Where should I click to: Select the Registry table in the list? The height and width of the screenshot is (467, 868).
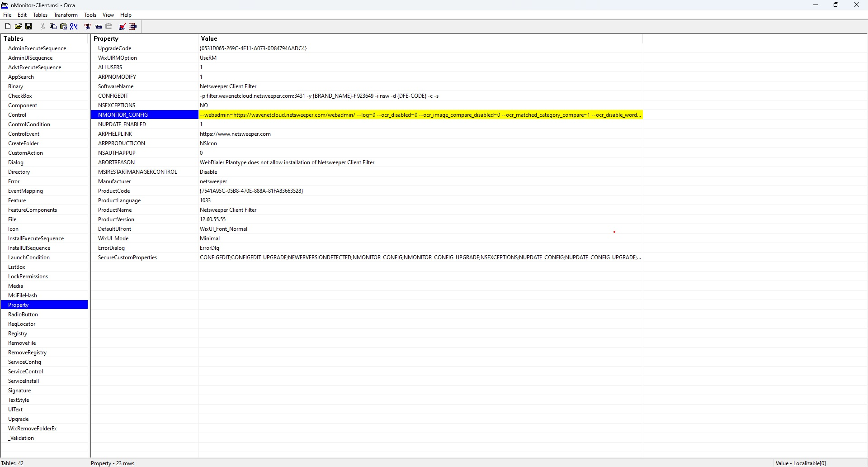pyautogui.click(x=18, y=334)
